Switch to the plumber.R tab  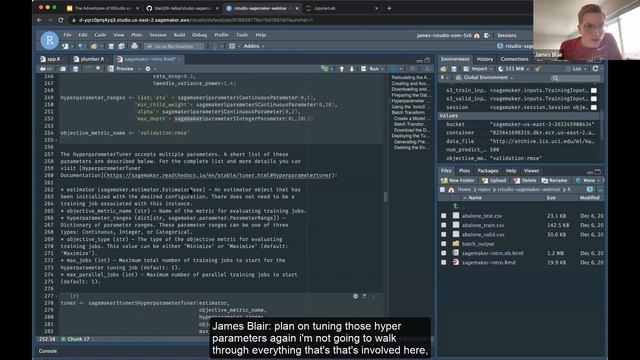89,59
